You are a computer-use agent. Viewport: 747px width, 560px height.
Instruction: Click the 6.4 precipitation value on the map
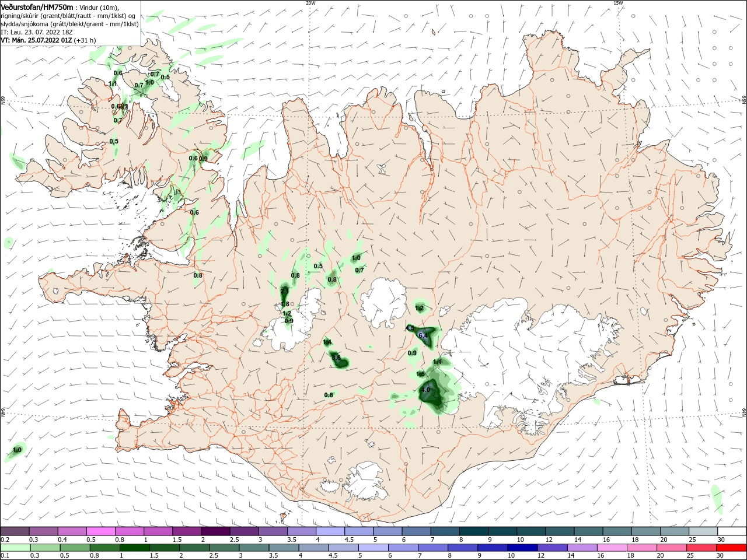[424, 335]
